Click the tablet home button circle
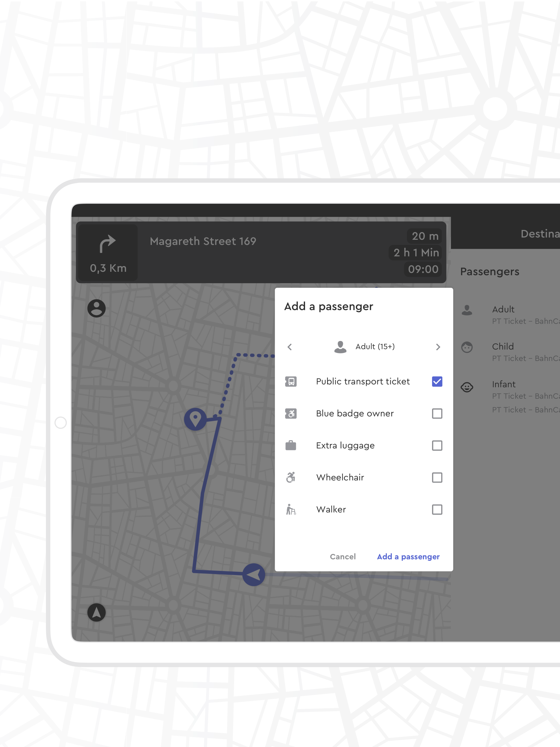The height and width of the screenshot is (747, 560). pyautogui.click(x=60, y=422)
